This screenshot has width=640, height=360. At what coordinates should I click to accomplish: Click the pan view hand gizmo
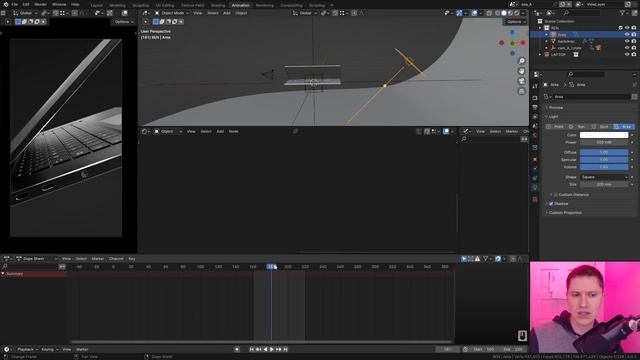522,71
